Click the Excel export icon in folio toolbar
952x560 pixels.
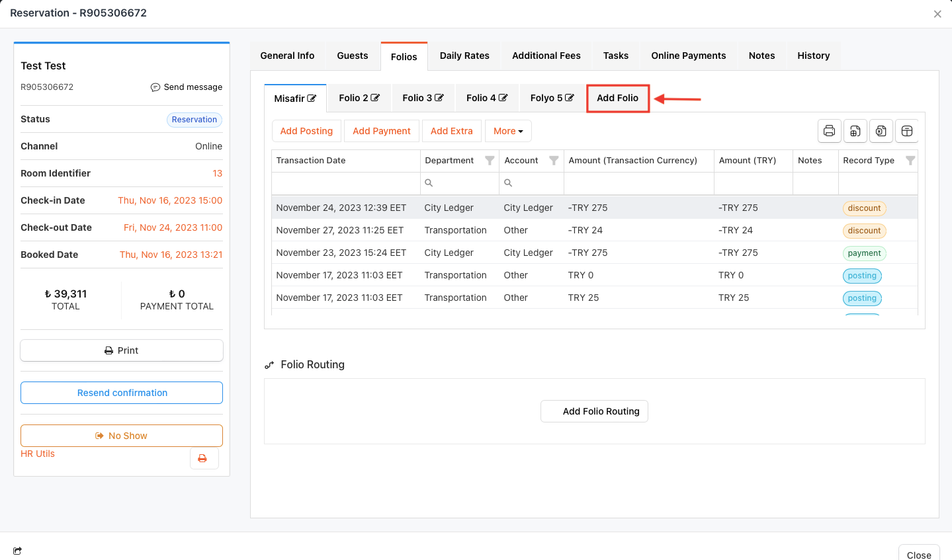pos(881,131)
